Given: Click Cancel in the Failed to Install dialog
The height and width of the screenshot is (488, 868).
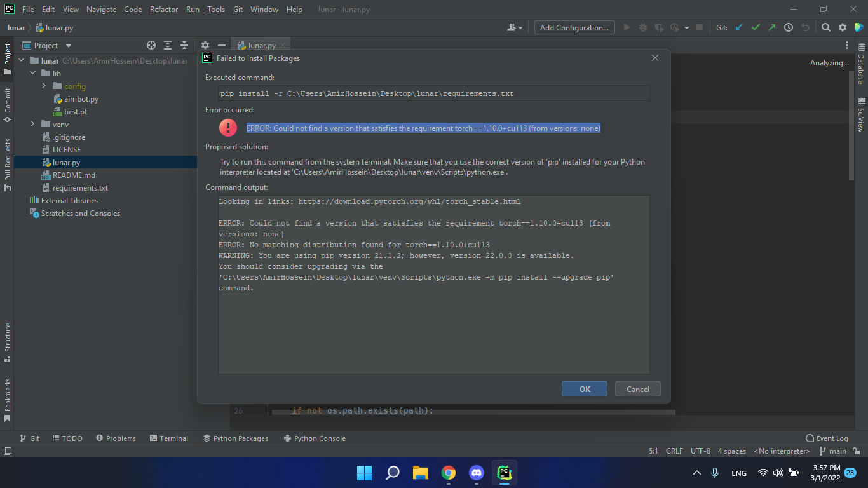Looking at the screenshot, I should point(637,388).
